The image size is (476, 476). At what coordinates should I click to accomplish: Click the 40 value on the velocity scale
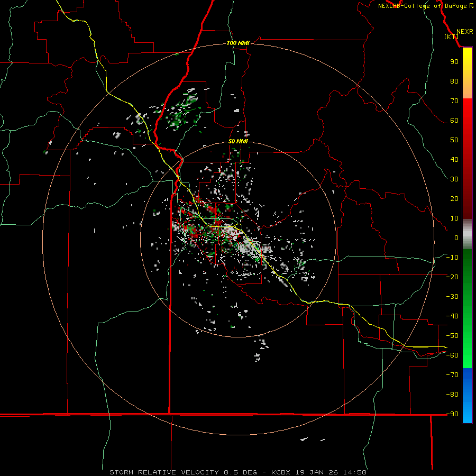[x=454, y=160]
